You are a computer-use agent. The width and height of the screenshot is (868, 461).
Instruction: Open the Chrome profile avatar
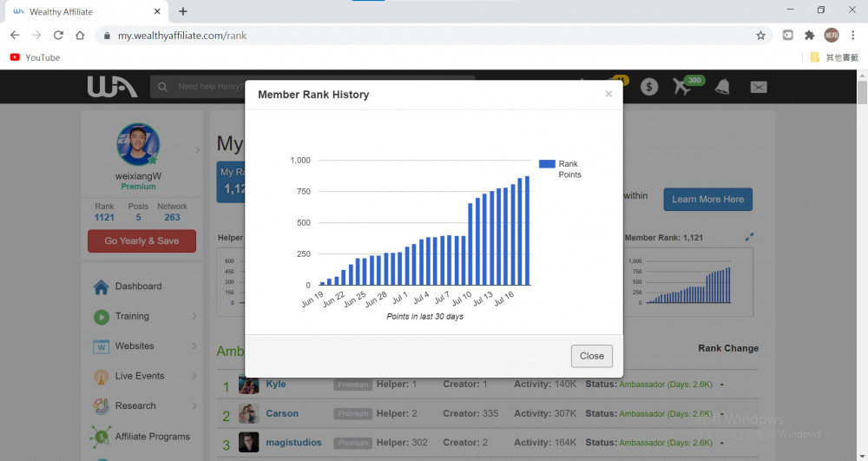832,36
